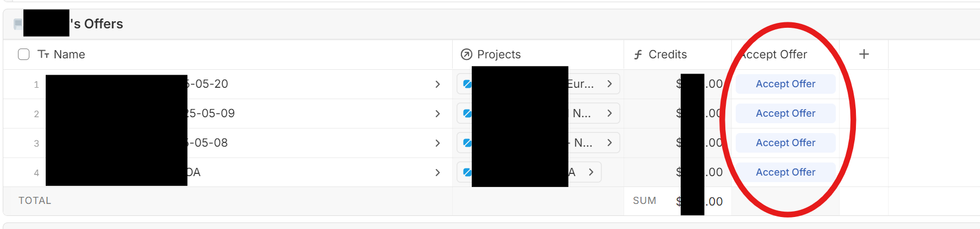Viewport: 980px width, 229px height.
Task: Open the row 2 linked project chevron
Action: [609, 113]
